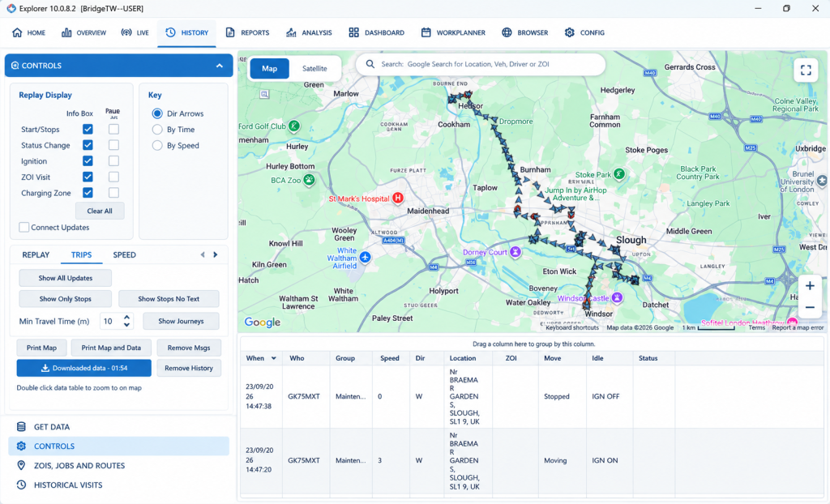Click the Config gear icon
Screen dimensions: 830x504
point(570,32)
